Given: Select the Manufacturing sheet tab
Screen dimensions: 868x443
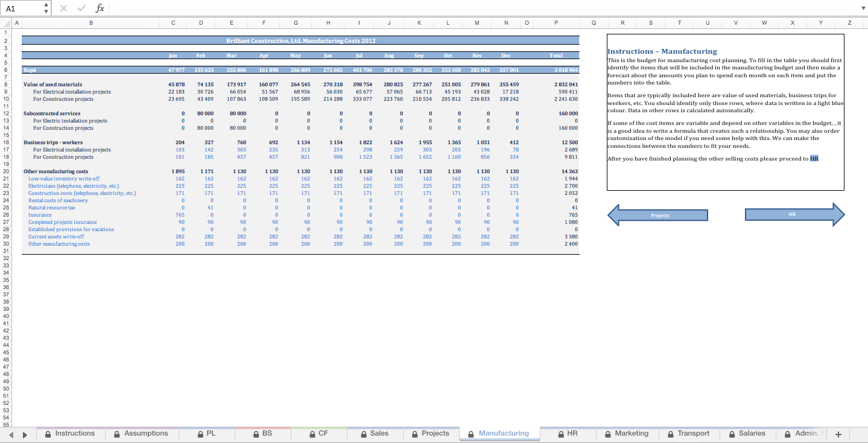Looking at the screenshot, I should 499,433.
